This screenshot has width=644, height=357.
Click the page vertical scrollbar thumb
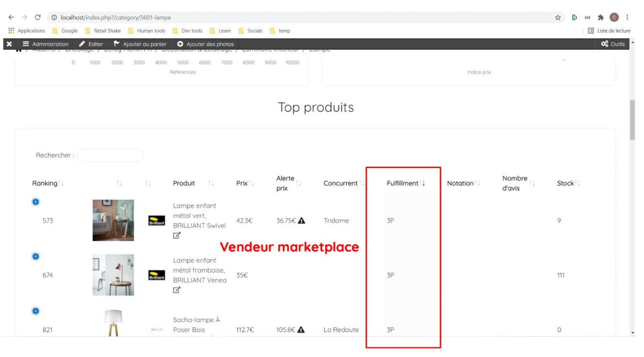633,120
